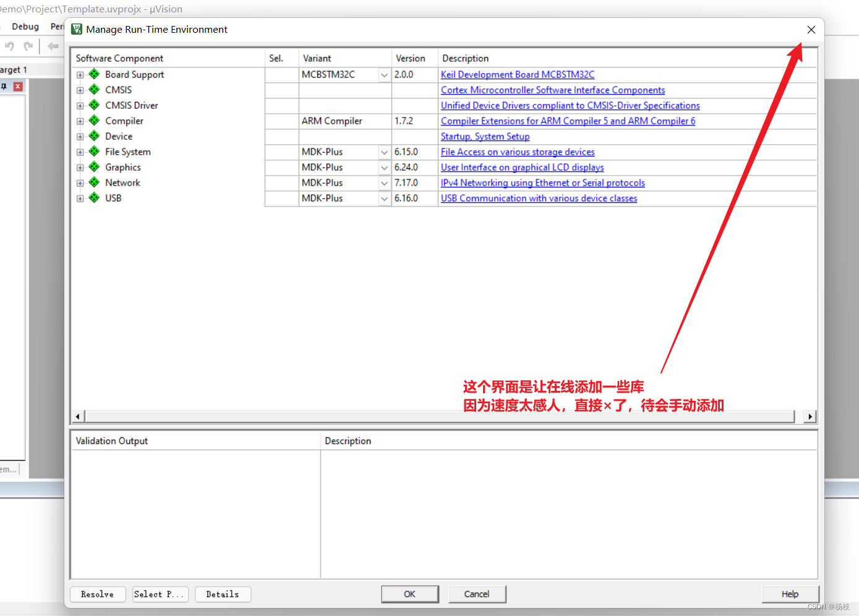
Task: Expand the Graphics tree node
Action: coord(80,168)
